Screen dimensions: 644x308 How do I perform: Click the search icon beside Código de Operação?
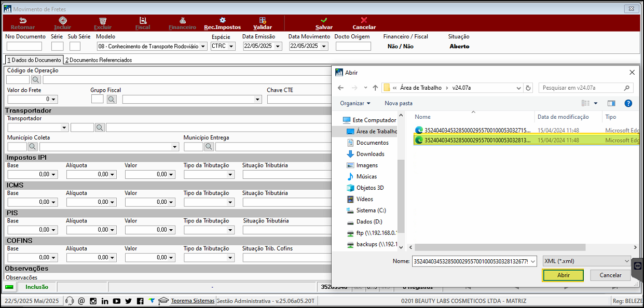pyautogui.click(x=36, y=79)
